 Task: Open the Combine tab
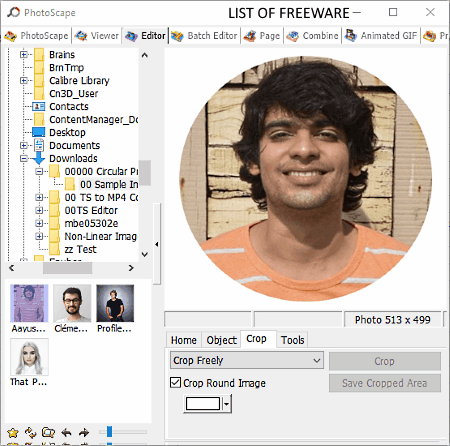pos(312,36)
